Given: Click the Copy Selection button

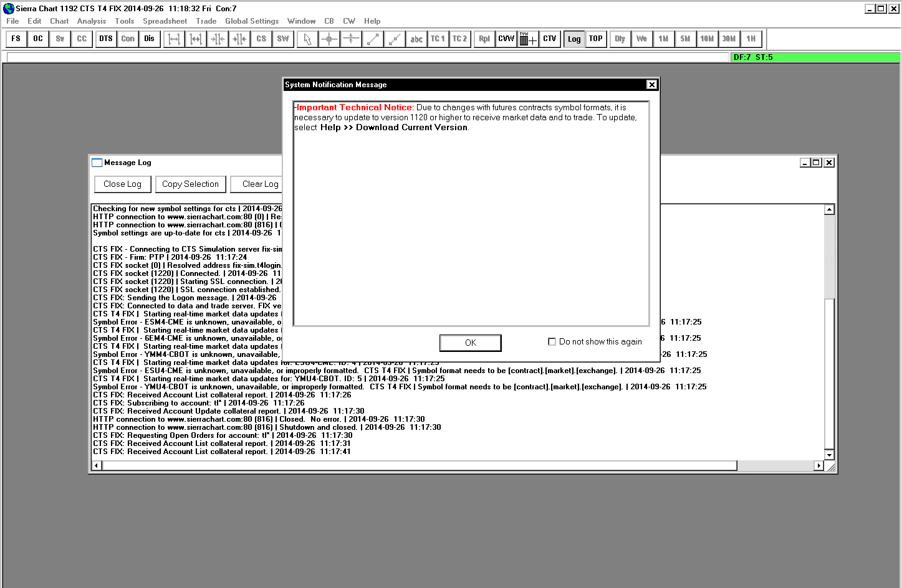Looking at the screenshot, I should pyautogui.click(x=190, y=184).
